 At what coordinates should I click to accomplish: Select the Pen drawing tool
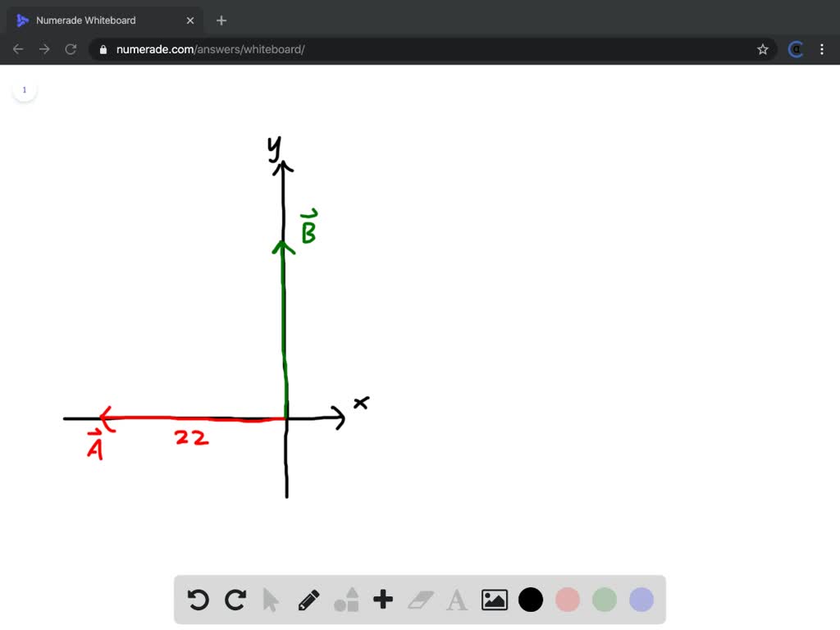click(x=309, y=600)
